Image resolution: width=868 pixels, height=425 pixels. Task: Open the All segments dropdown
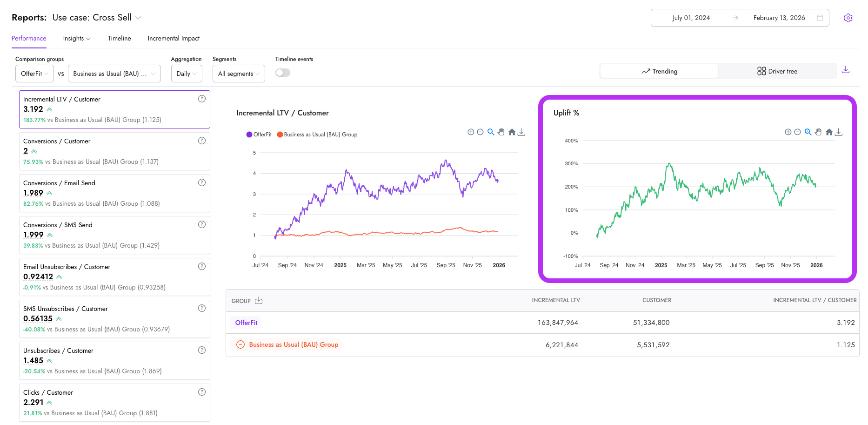pyautogui.click(x=239, y=73)
